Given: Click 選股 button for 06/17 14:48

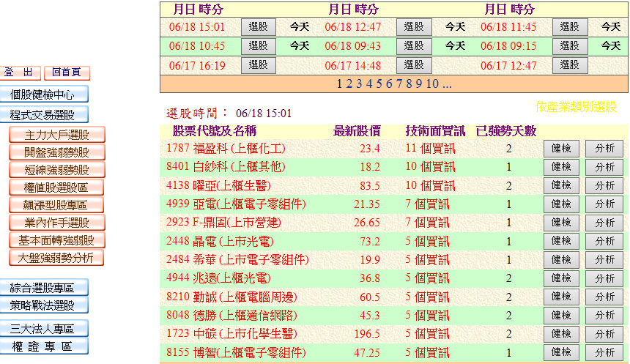Looking at the screenshot, I should (414, 65).
